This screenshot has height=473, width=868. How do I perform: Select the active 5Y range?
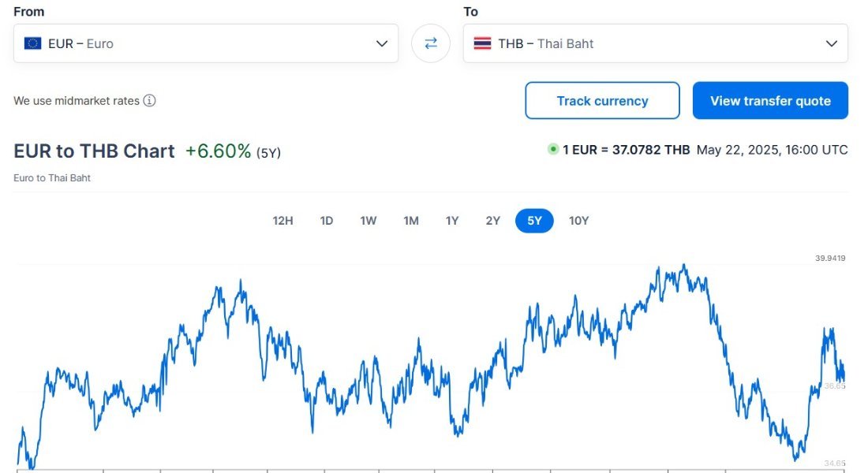(534, 221)
